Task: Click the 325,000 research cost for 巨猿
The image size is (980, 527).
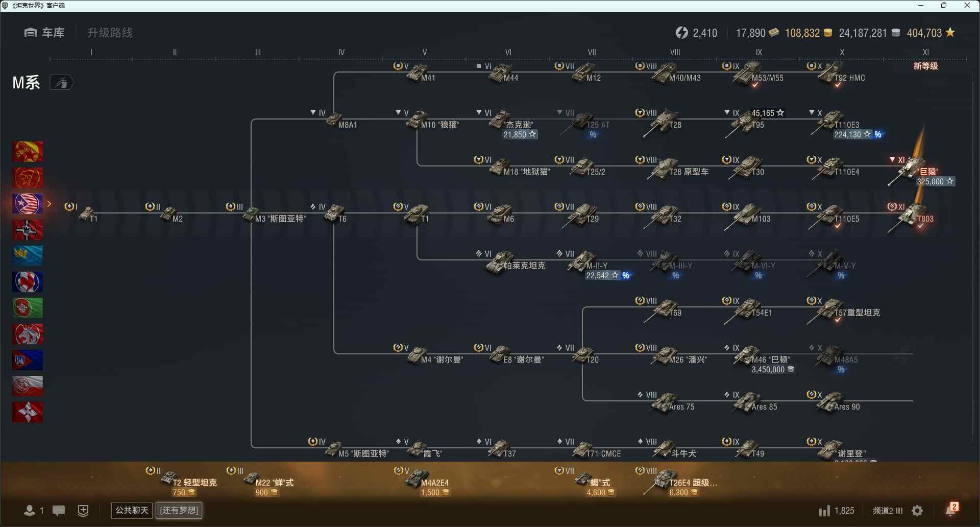Action: click(x=935, y=182)
